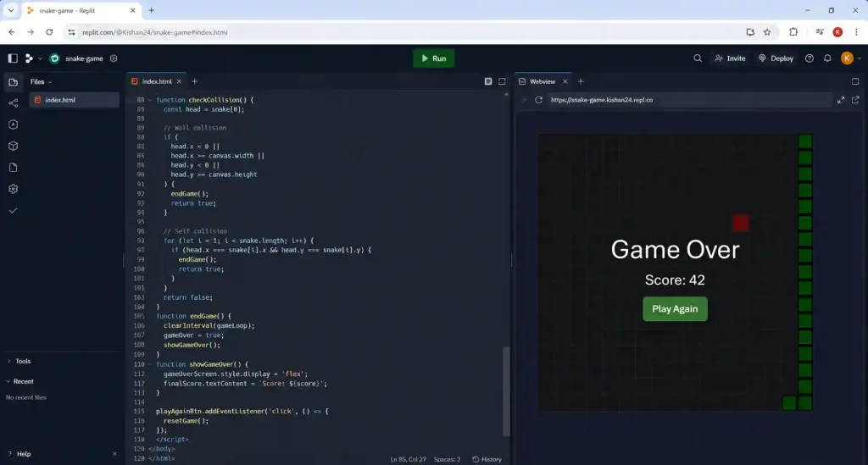Open the version control icon in sidebar
868x465 pixels.
click(14, 102)
